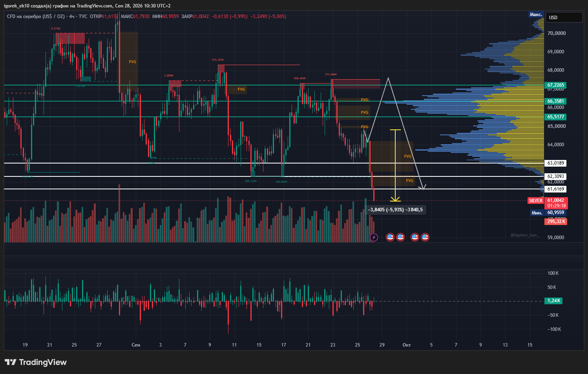Click the leftmost US flag economic event icon
Viewport: 588px width, 374px height.
coord(390,237)
